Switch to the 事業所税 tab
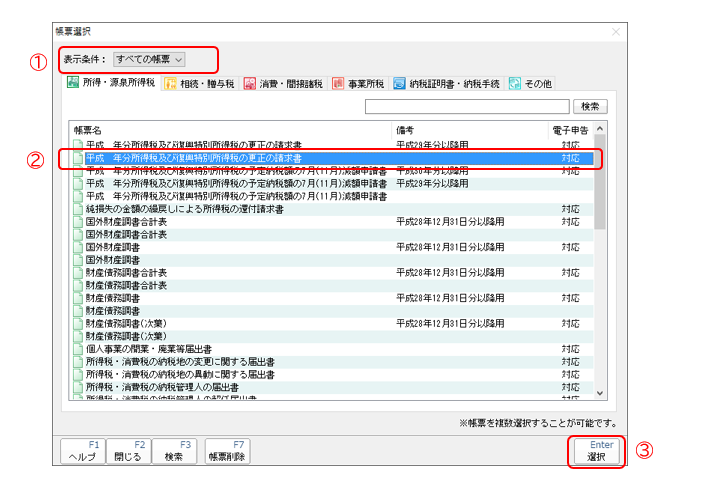The height and width of the screenshot is (493, 710). point(358,83)
